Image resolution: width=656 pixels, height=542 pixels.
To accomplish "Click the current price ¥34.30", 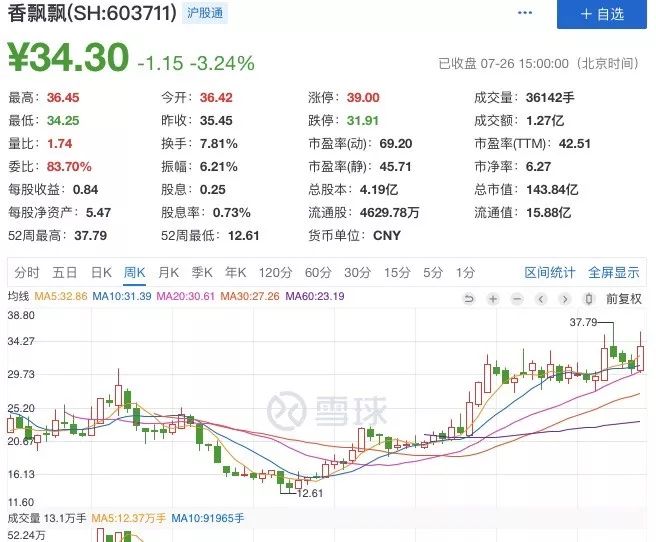I will pyautogui.click(x=68, y=57).
